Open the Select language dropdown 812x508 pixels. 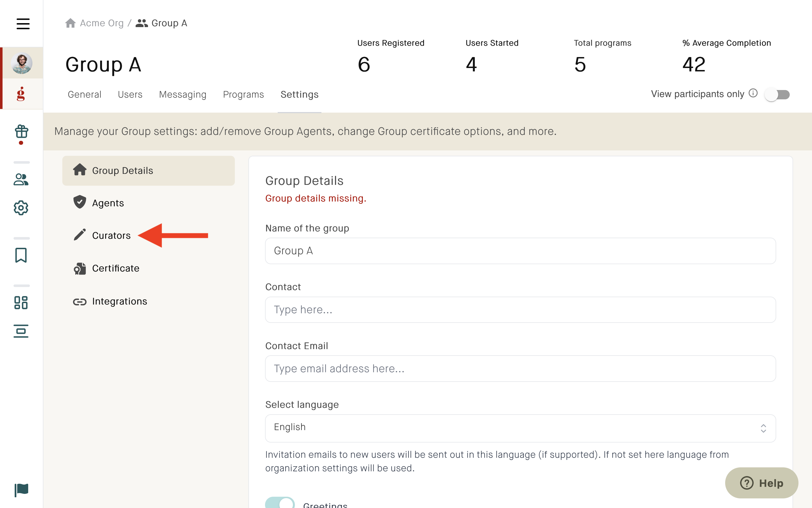[520, 428]
